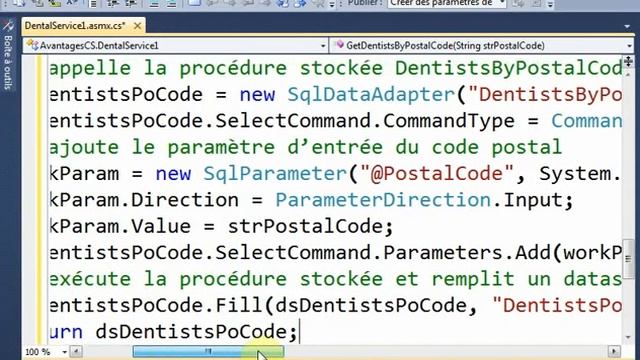
Task: Click the 'Fill' method call
Action: pyautogui.click(x=238, y=305)
